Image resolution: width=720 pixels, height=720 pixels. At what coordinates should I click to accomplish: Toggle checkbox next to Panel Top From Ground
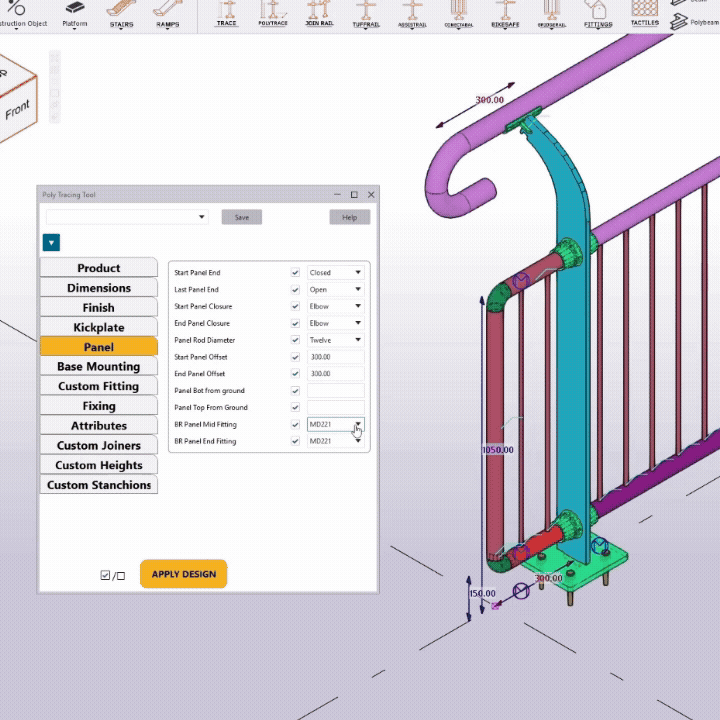coord(295,408)
